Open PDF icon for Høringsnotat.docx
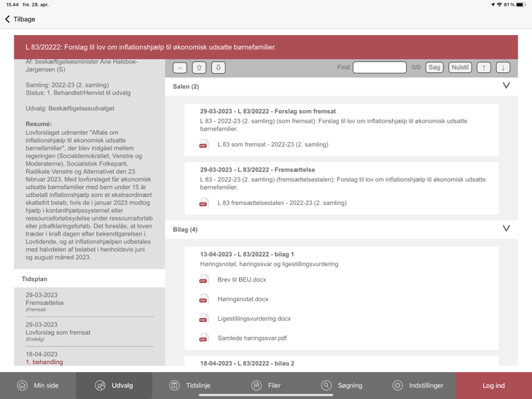 coord(204,299)
